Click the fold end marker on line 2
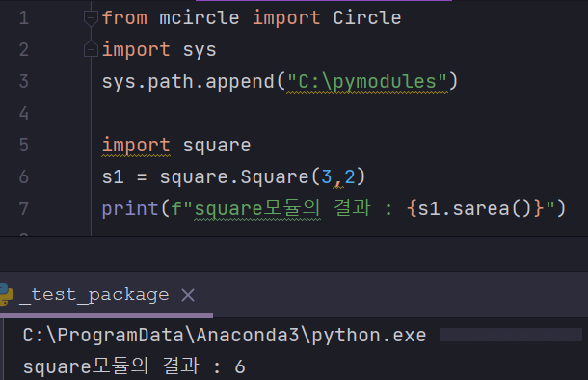 (x=91, y=49)
